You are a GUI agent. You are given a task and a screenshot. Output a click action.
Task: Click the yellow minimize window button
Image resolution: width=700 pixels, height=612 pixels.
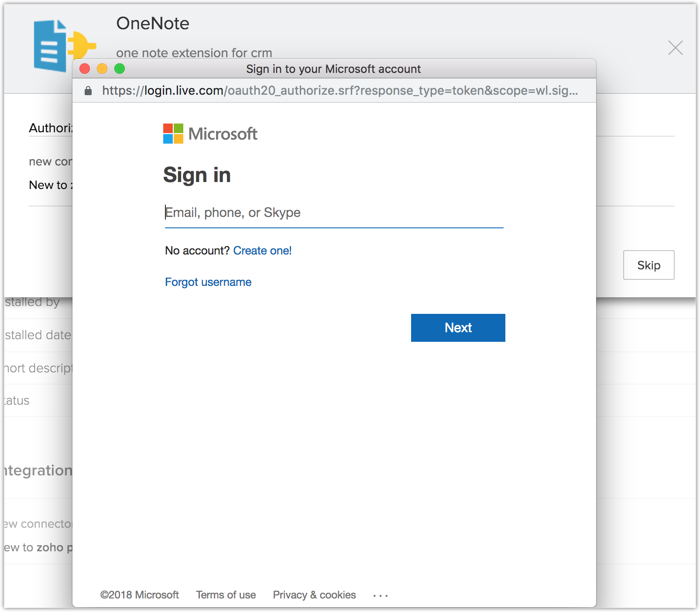(102, 69)
